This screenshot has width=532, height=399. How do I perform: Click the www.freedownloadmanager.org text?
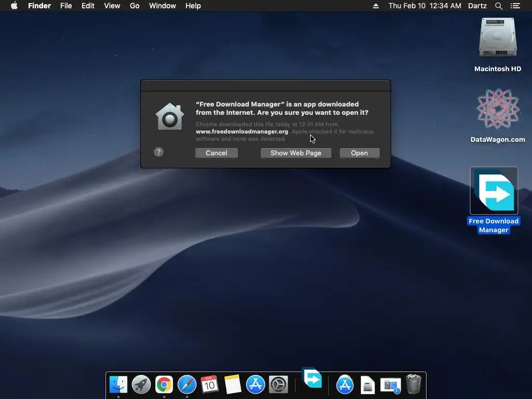tap(242, 131)
